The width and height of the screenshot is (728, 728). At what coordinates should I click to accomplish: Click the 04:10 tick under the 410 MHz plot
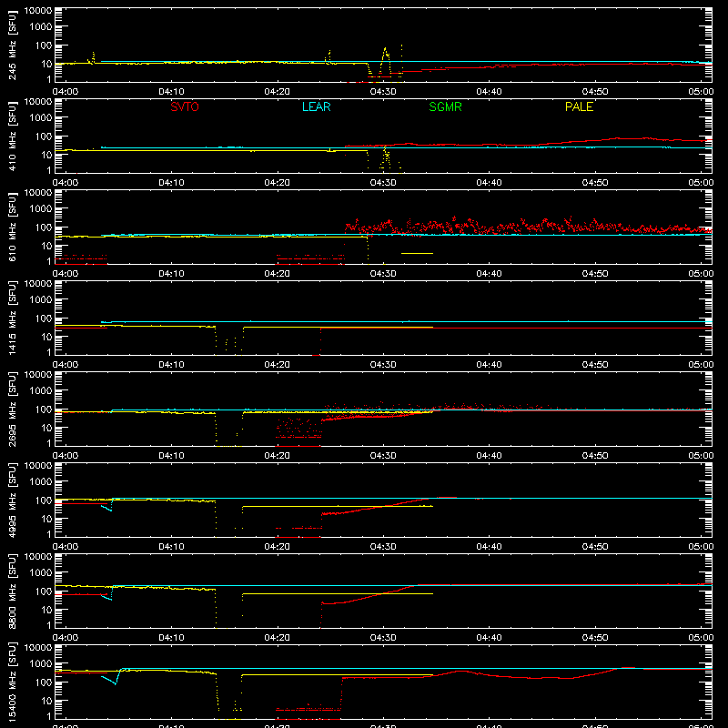[171, 183]
